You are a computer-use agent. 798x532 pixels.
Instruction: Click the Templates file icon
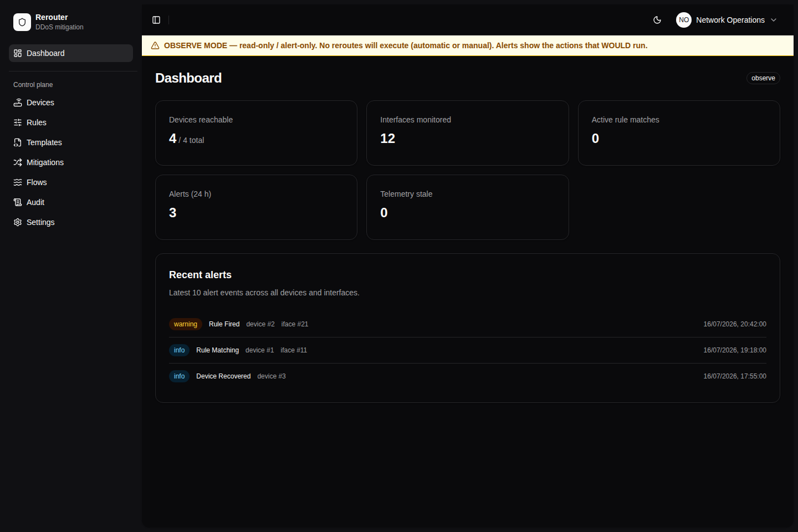pyautogui.click(x=18, y=142)
